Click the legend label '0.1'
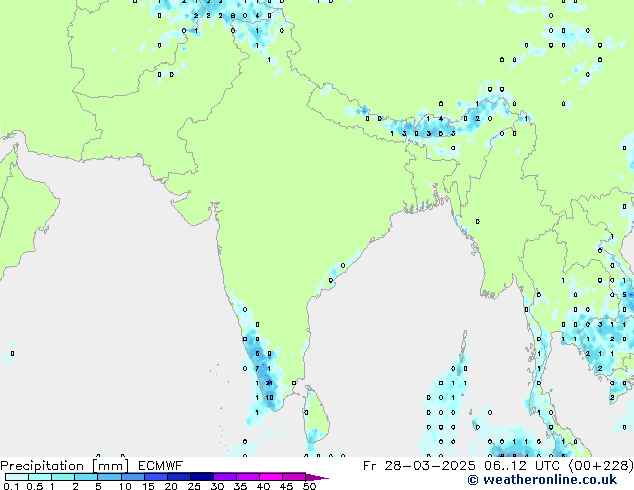 (x=11, y=486)
